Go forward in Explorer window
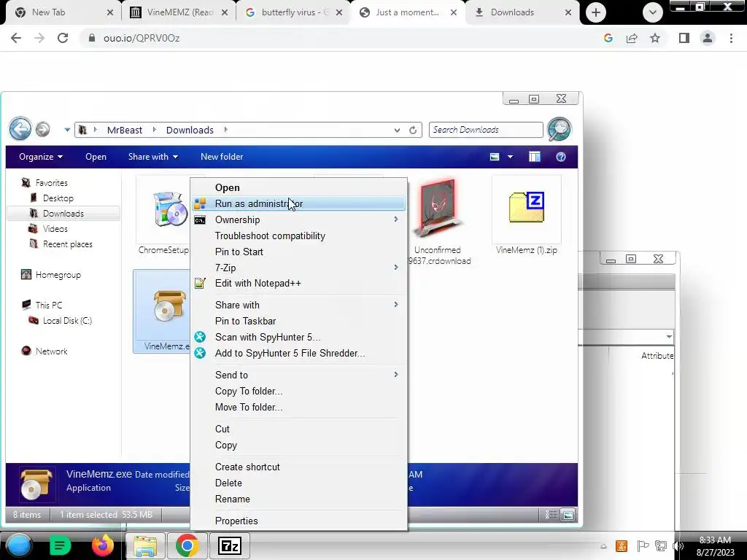The height and width of the screenshot is (560, 747). tap(43, 129)
